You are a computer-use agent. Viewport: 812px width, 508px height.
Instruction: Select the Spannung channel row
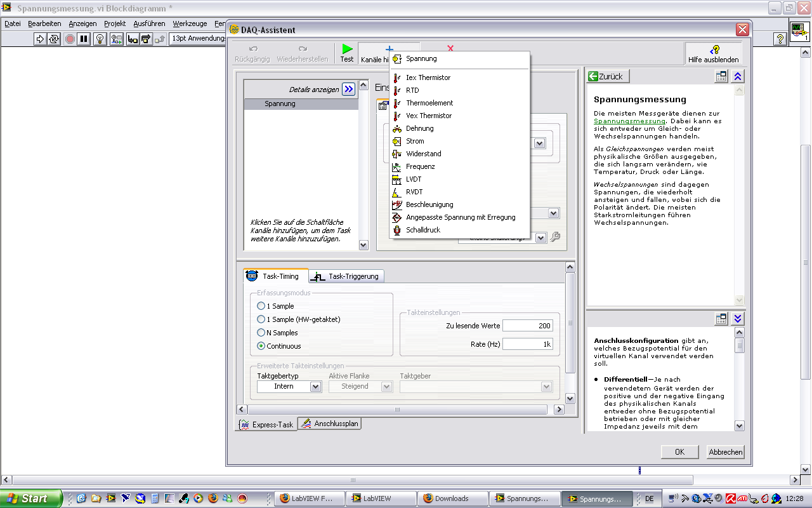coord(301,104)
